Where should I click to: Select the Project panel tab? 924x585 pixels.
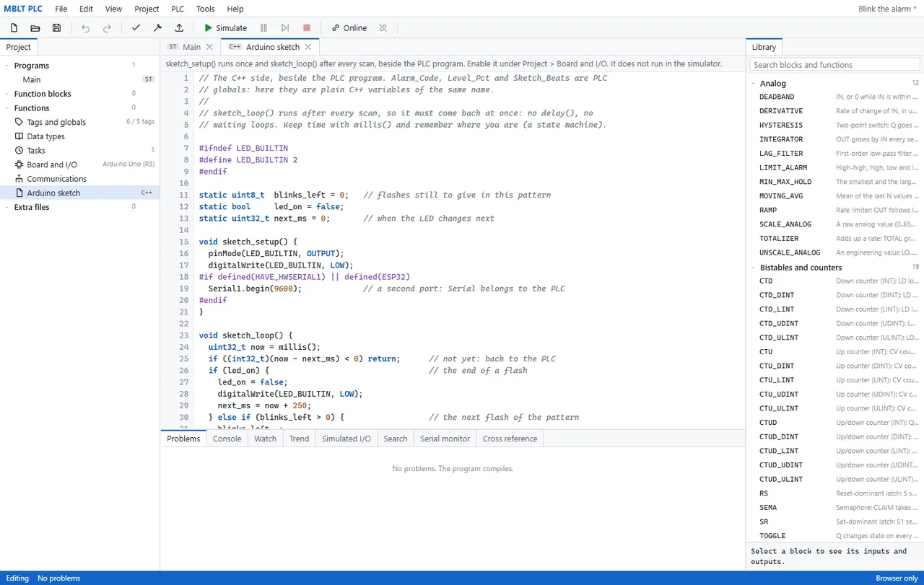[19, 47]
